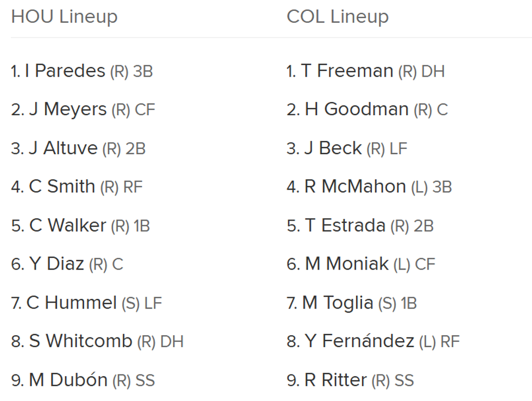This screenshot has height=401, width=532.
Task: Open C Hummel player link
Action: click(71, 303)
